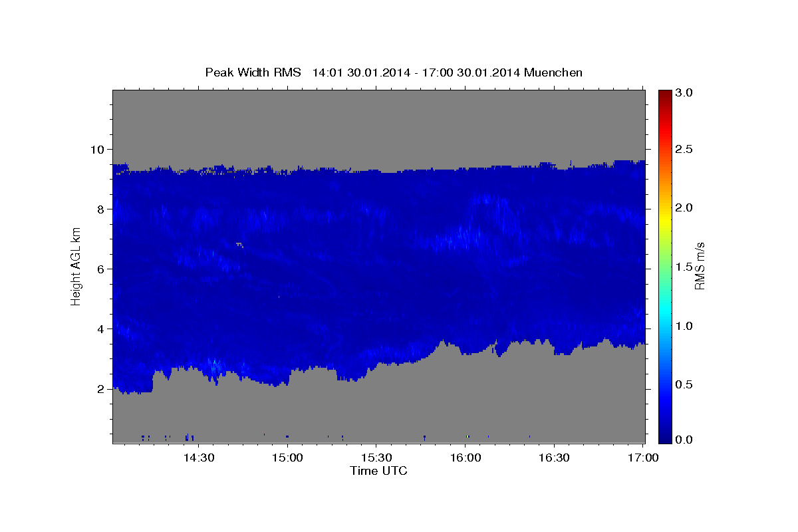This screenshot has width=798, height=532.
Task: Click the 15:00 time tick label
Action: [287, 458]
